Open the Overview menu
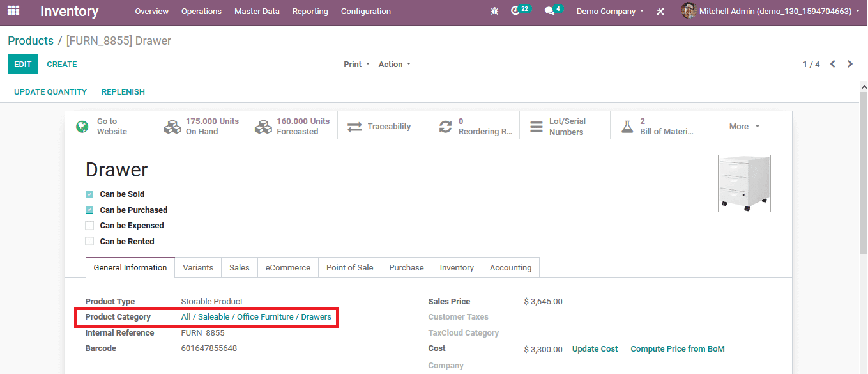 [152, 12]
